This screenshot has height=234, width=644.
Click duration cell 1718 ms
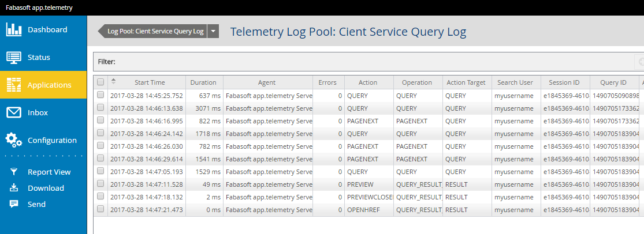[204, 134]
